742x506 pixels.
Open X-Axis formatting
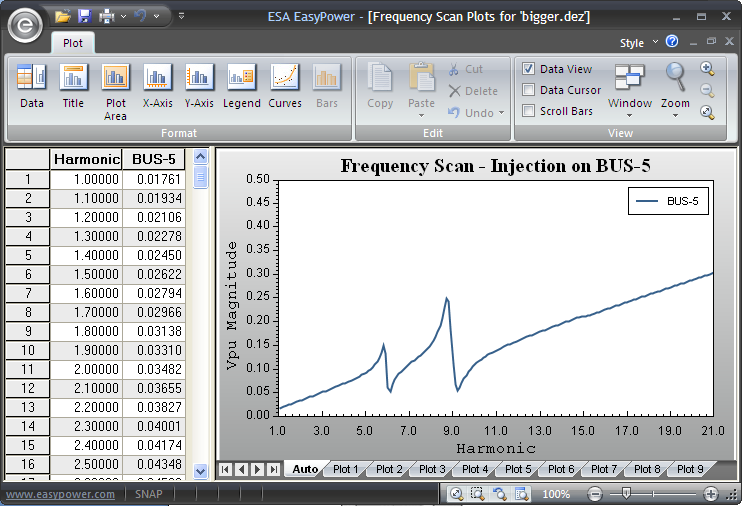pos(157,86)
